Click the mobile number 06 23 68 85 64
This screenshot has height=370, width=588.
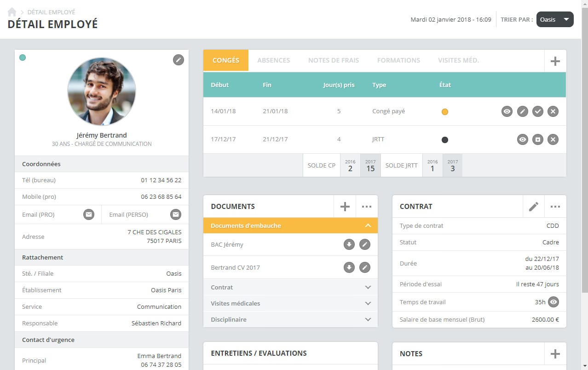(161, 197)
